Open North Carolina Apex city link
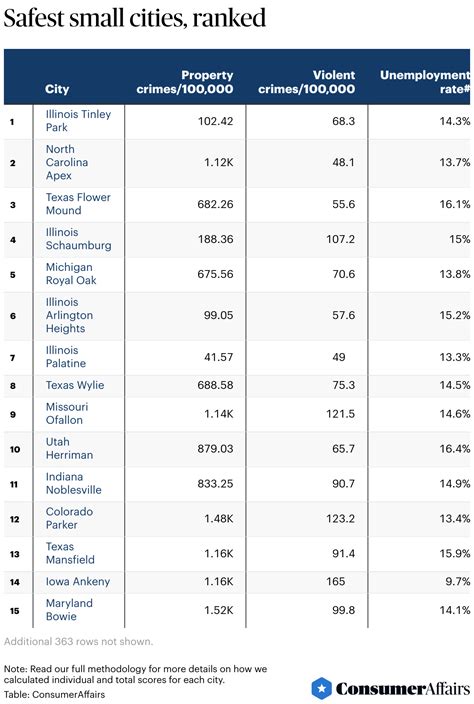Viewport: 474px width, 704px height. [x=67, y=162]
